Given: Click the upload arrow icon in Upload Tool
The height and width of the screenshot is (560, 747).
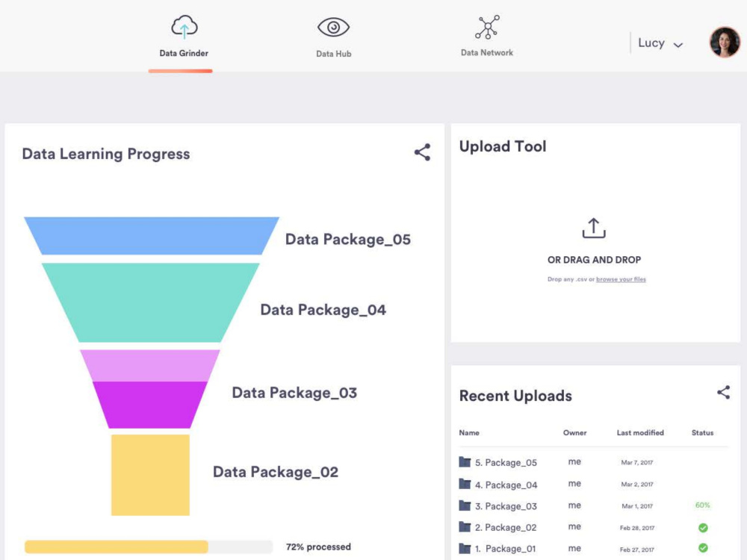Looking at the screenshot, I should (x=594, y=228).
